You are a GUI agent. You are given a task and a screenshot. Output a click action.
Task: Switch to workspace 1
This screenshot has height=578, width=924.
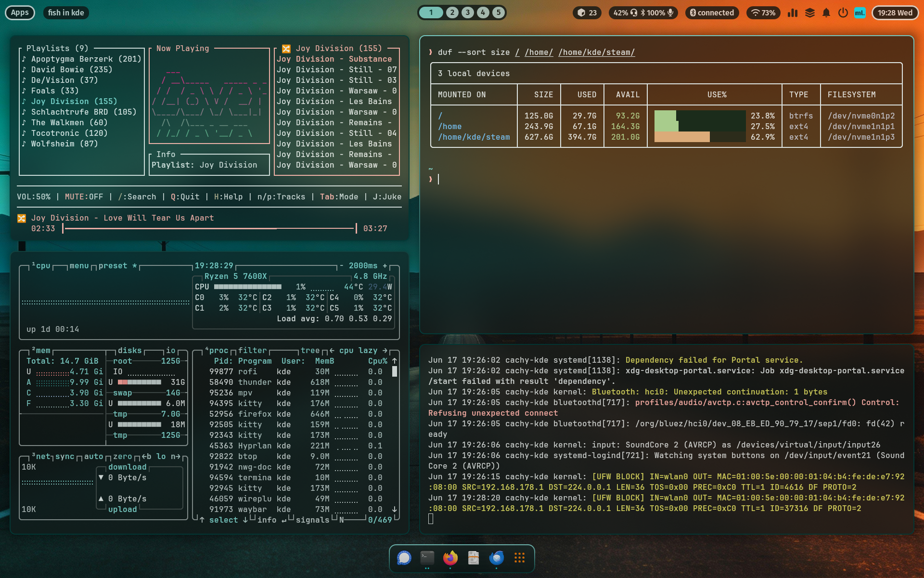431,13
